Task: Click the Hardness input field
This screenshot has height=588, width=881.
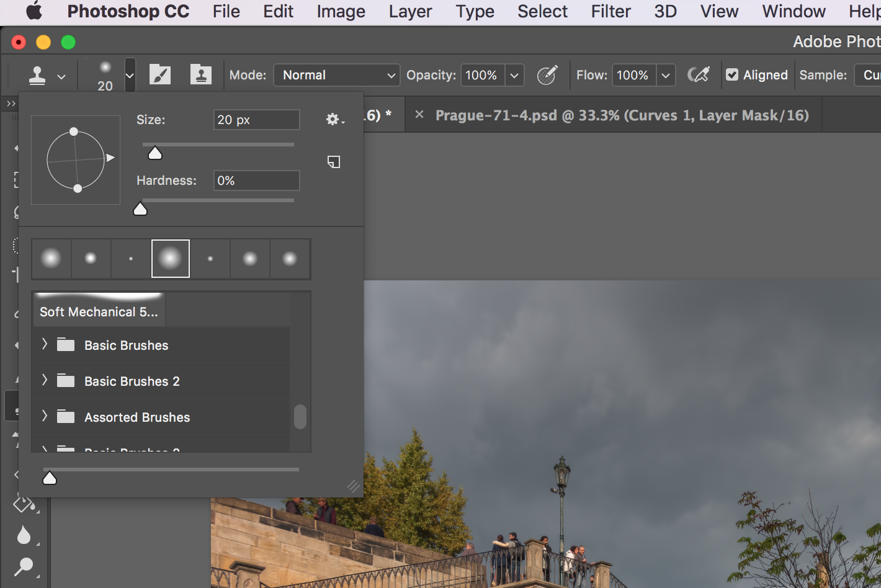Action: point(257,180)
